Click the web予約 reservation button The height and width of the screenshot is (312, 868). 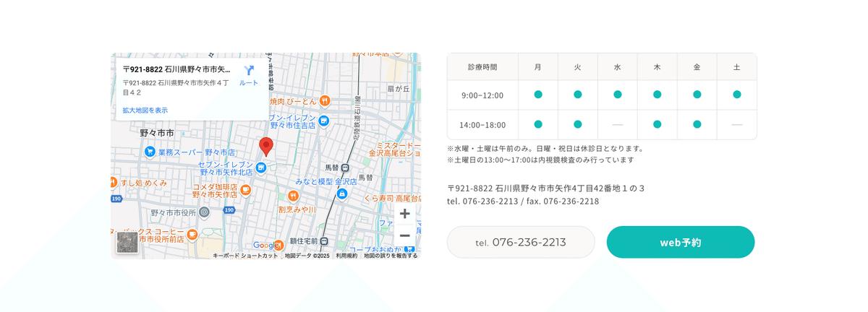coord(681,242)
